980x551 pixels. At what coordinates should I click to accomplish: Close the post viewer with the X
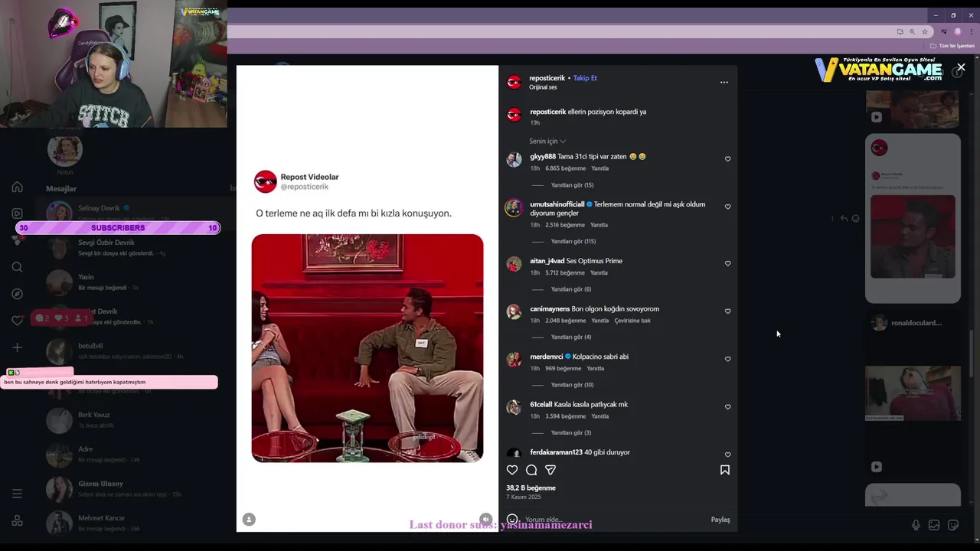pos(961,67)
